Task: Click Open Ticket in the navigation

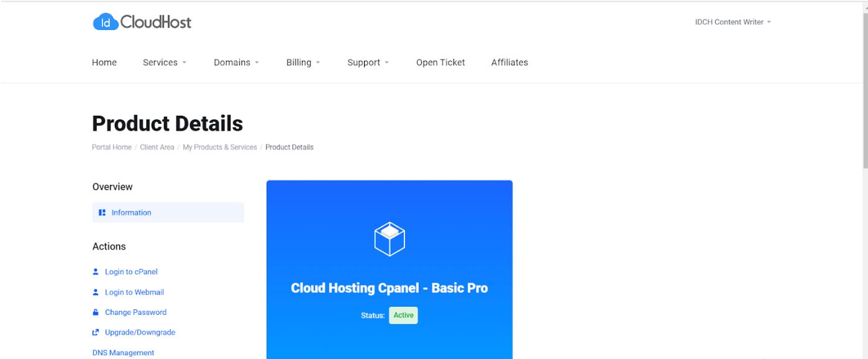Action: coord(440,62)
